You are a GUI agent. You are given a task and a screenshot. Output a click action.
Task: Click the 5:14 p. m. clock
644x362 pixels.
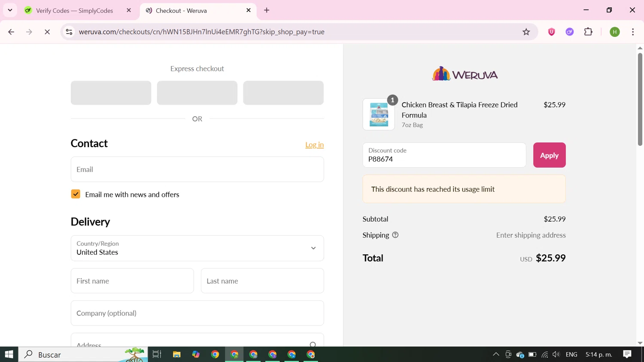[599, 354]
